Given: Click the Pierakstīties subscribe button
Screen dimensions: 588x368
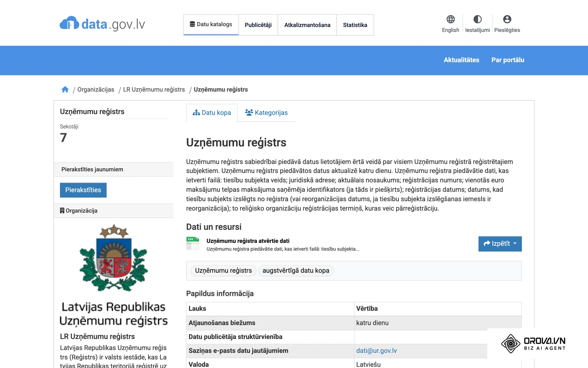Looking at the screenshot, I should tap(83, 190).
